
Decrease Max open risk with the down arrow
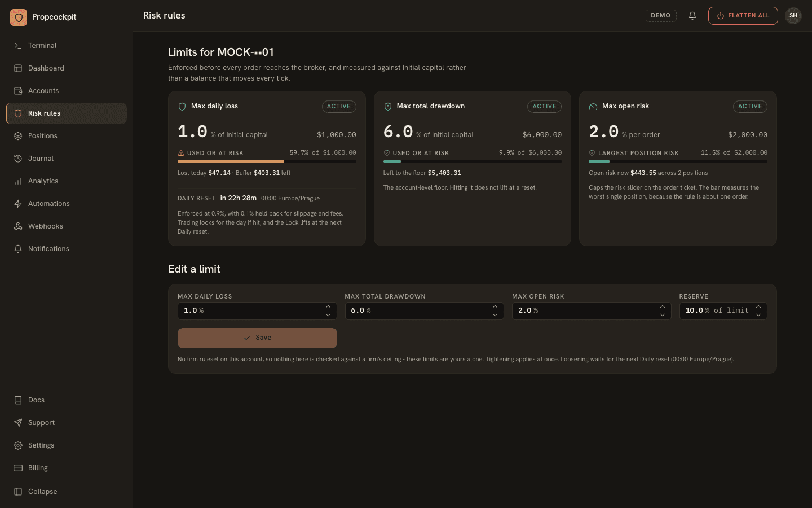663,315
